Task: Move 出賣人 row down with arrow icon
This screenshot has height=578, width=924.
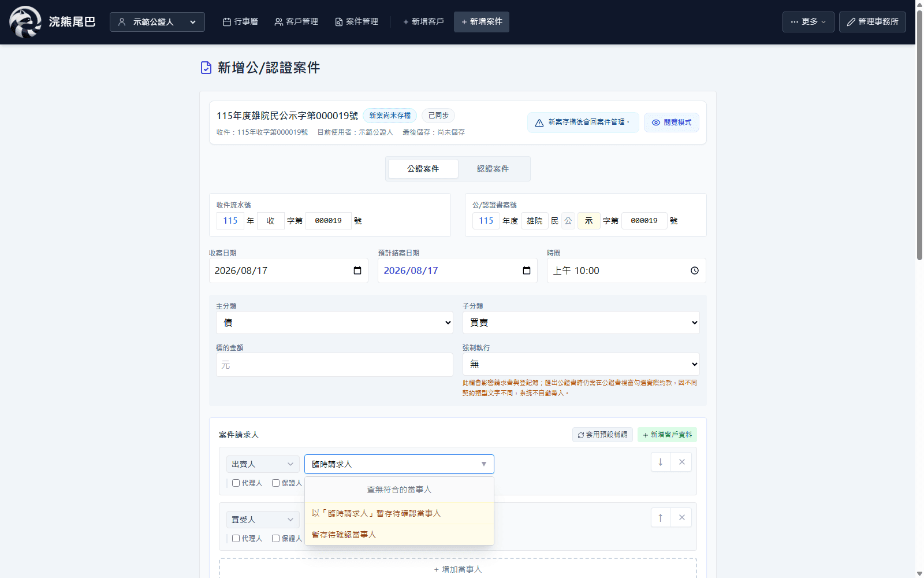Action: (x=661, y=462)
